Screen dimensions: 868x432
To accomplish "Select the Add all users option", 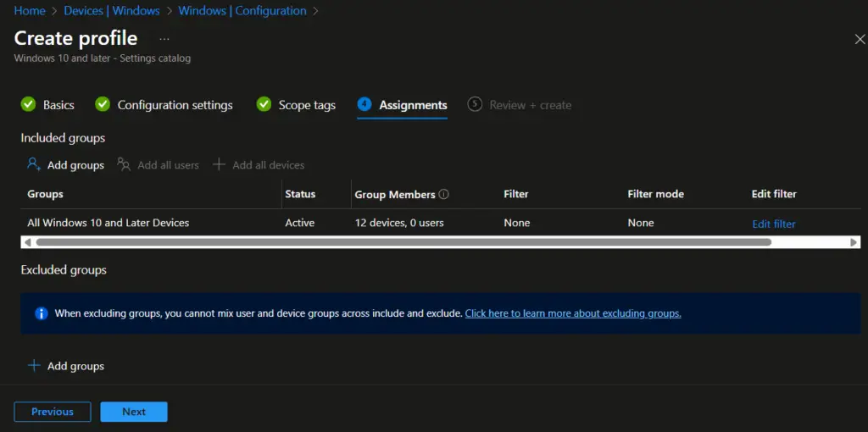I will tap(159, 165).
